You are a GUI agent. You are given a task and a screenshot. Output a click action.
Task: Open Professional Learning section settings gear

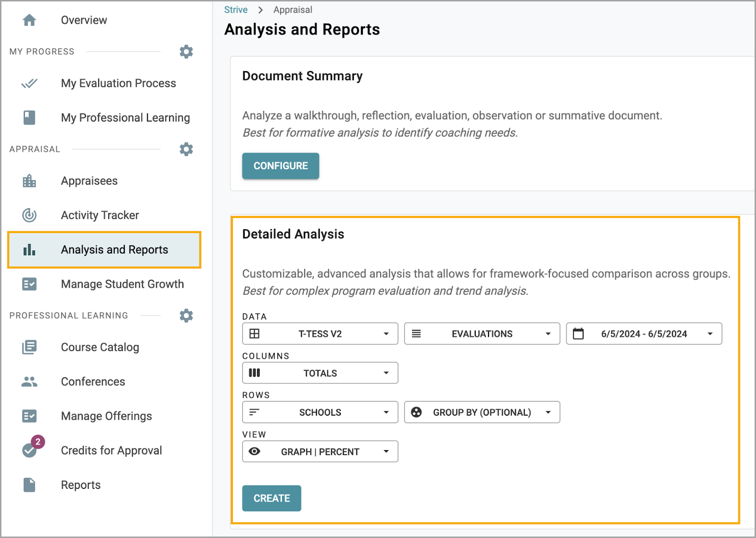point(186,315)
